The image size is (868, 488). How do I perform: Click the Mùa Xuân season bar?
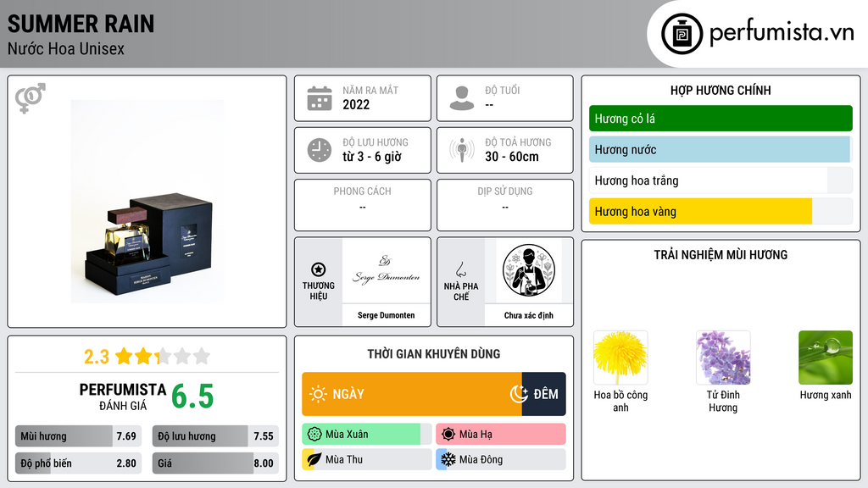367,435
